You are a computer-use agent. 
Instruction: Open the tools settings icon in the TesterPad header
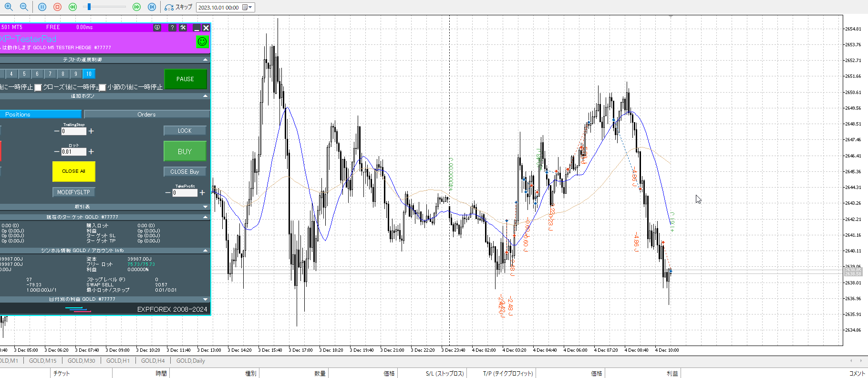click(x=183, y=28)
